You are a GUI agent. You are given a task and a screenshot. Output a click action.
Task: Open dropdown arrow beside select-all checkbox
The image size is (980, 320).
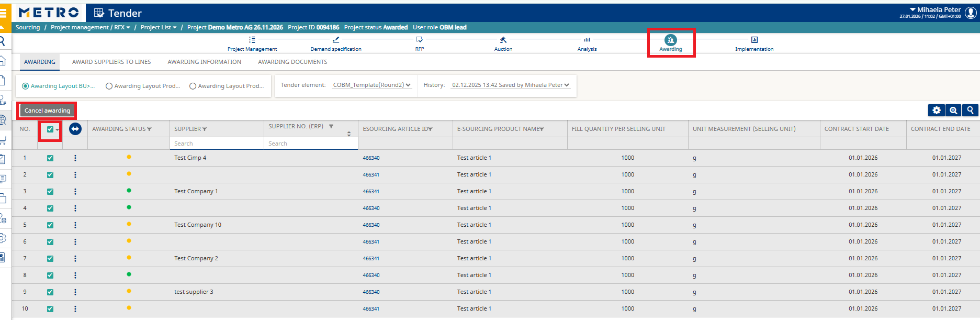pyautogui.click(x=58, y=129)
